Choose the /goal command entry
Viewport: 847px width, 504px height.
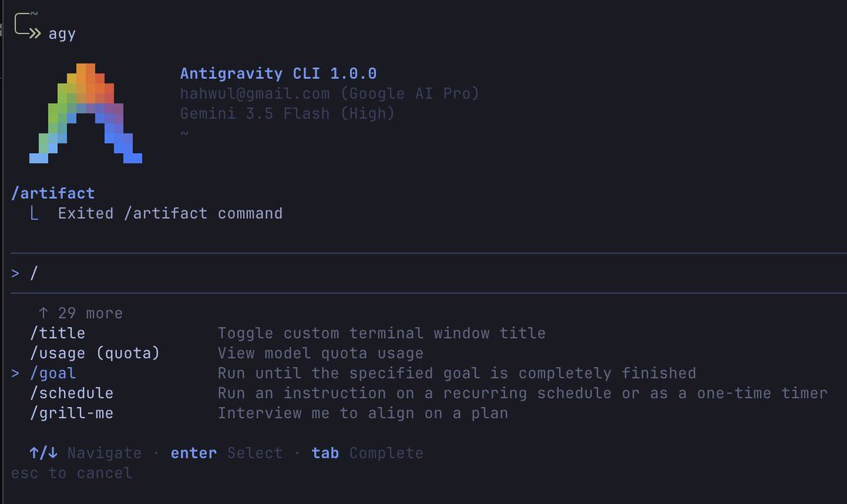53,373
